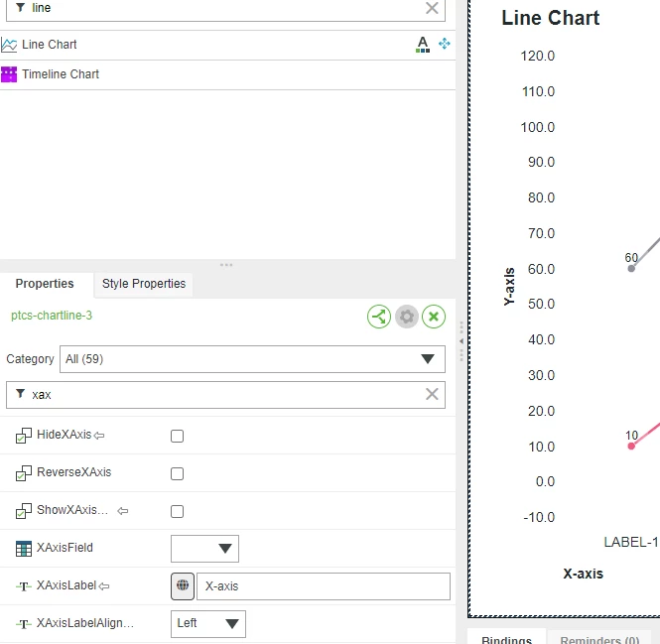This screenshot has width=660, height=644.
Task: Click the green bindings share icon
Action: click(379, 317)
